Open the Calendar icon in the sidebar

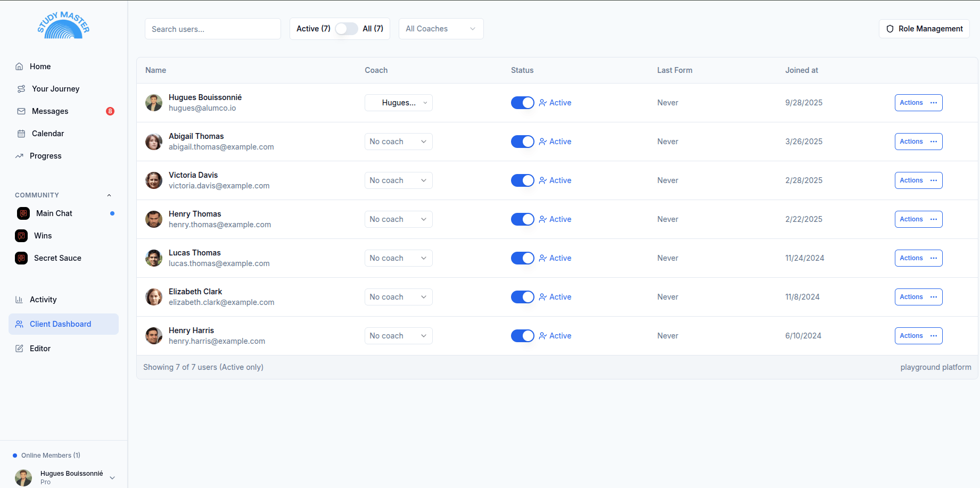click(20, 133)
